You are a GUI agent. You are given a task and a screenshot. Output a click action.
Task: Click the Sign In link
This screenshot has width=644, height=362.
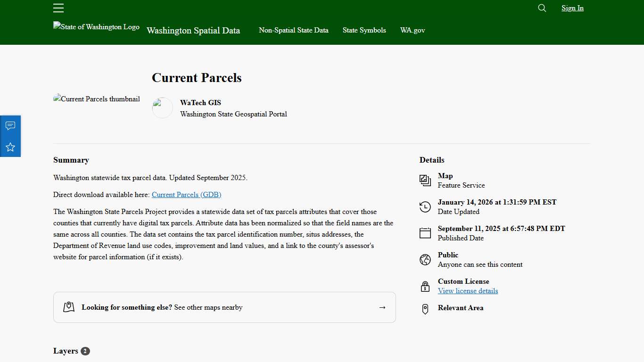[572, 8]
